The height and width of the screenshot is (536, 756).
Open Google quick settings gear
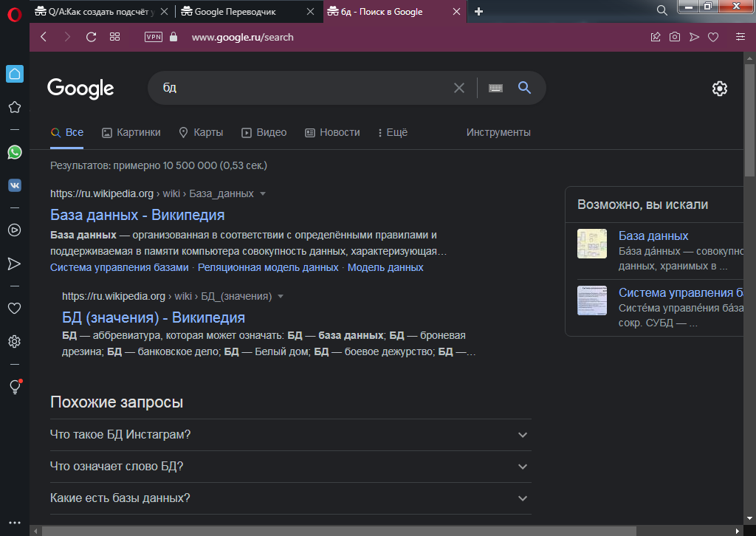click(x=720, y=88)
